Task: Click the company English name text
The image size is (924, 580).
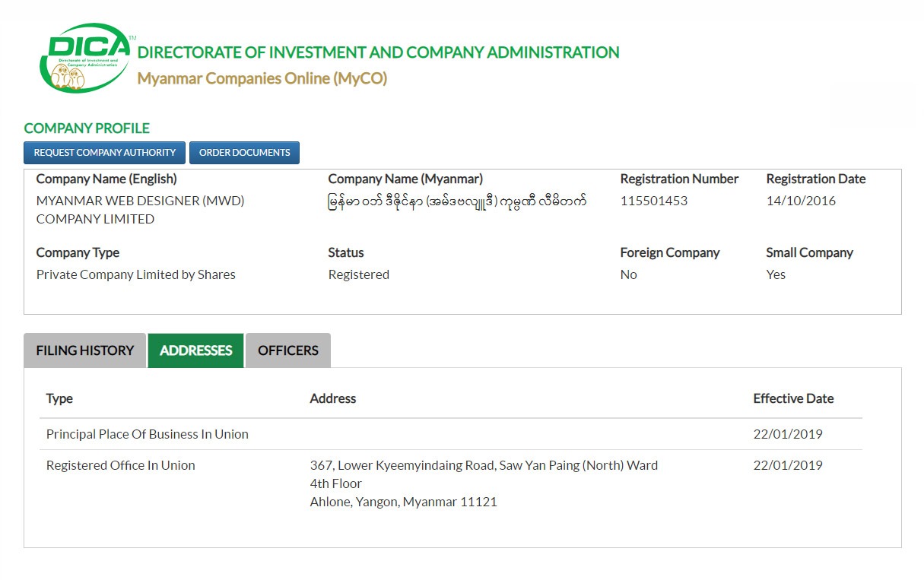Action: [x=141, y=210]
